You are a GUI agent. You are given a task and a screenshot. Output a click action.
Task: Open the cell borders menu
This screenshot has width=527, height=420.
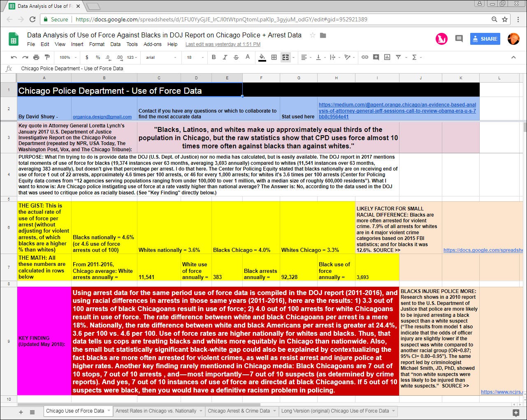[274, 57]
